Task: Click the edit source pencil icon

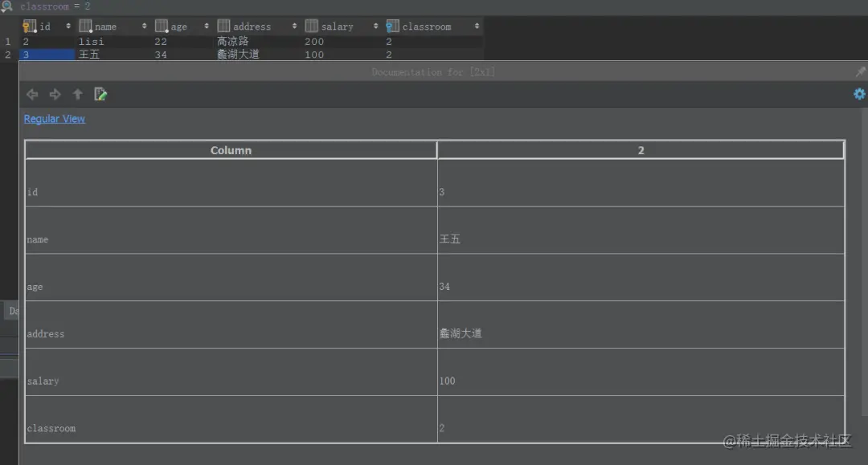Action: click(100, 94)
